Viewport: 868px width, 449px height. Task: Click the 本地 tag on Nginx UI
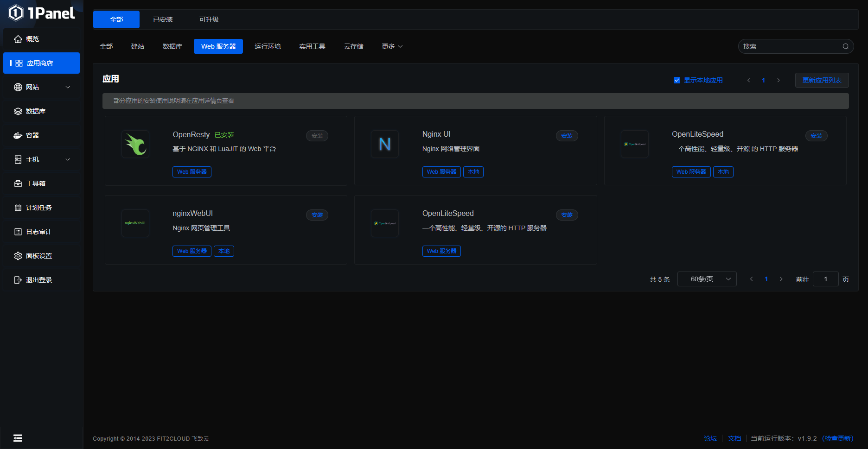[x=473, y=172]
